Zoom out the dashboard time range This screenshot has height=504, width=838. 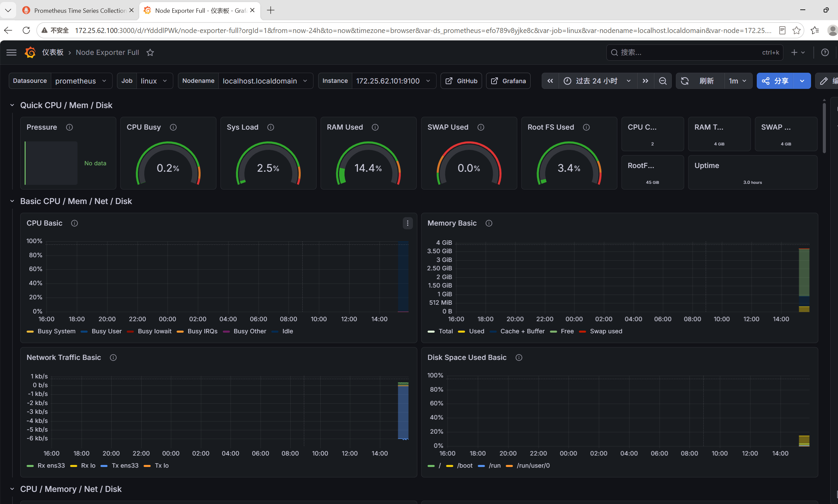663,81
